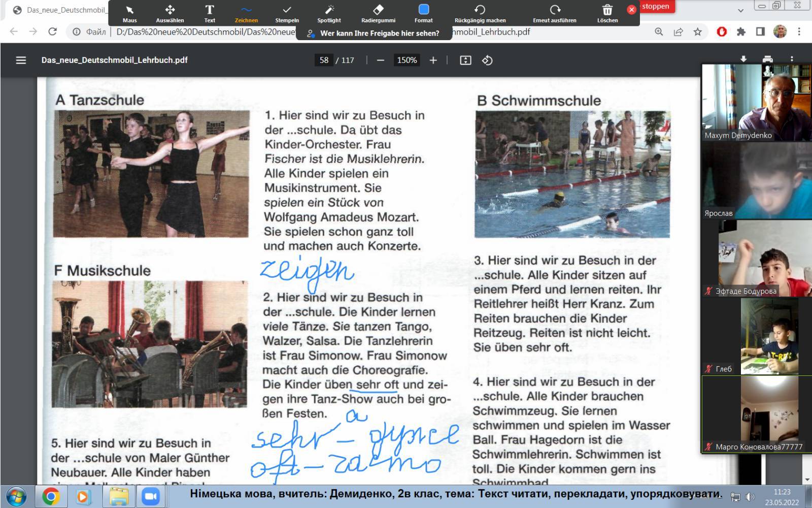Viewport: 812px width, 508px height.
Task: Click the stoppen share button
Action: click(655, 7)
